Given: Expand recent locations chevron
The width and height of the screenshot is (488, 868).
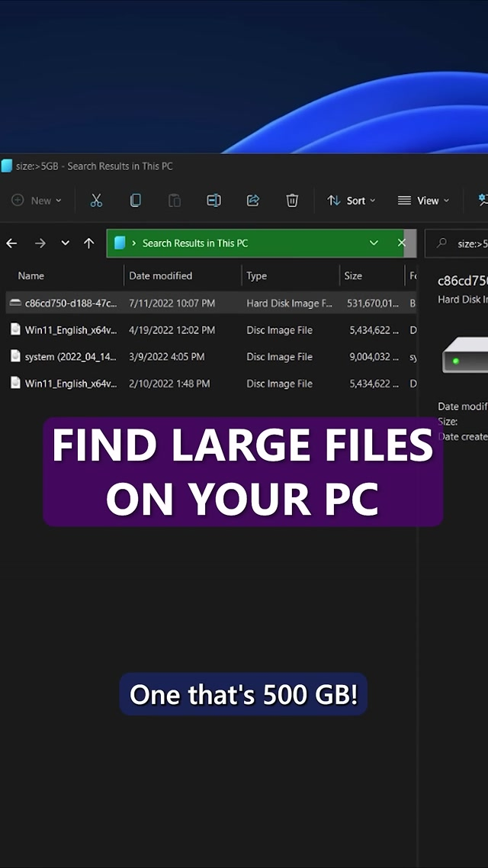Looking at the screenshot, I should (66, 243).
